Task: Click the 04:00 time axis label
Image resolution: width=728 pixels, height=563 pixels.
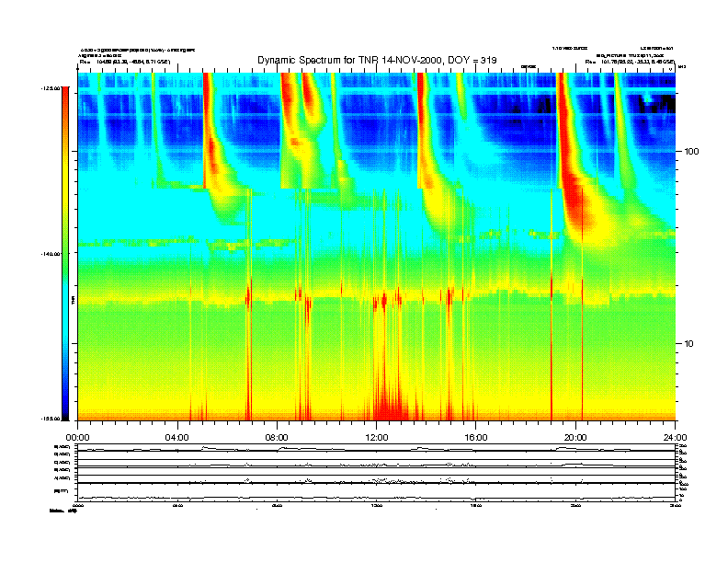Action: click(x=177, y=438)
